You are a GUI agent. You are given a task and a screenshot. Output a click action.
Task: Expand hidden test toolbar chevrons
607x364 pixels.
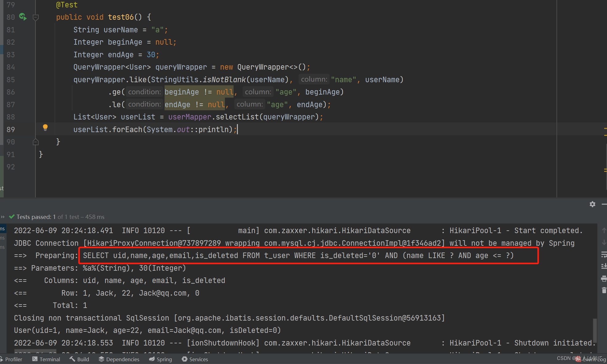pyautogui.click(x=3, y=217)
